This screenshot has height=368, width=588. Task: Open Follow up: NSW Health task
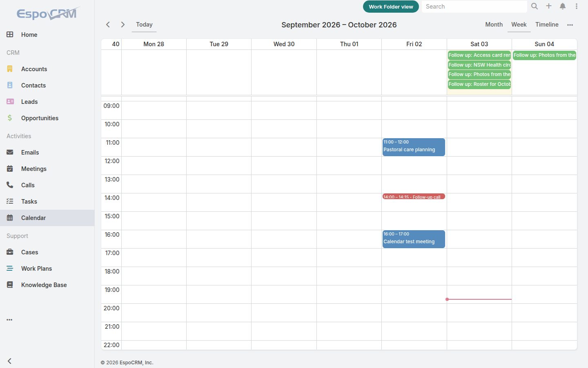tap(479, 65)
